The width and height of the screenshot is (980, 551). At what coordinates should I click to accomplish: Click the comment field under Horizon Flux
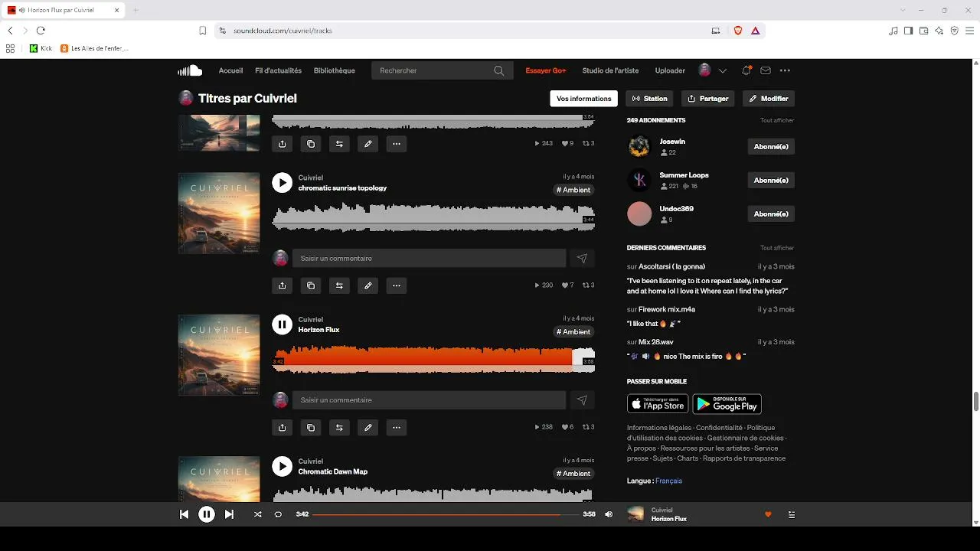tap(429, 400)
